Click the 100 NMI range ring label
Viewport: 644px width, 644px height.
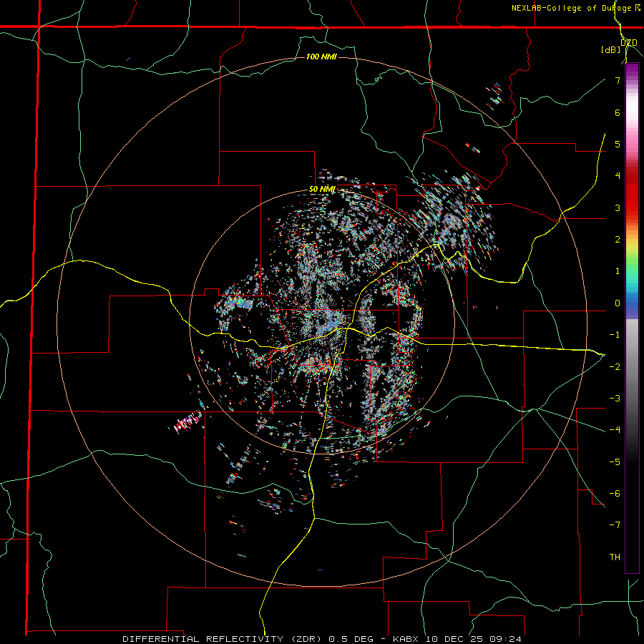tap(321, 57)
